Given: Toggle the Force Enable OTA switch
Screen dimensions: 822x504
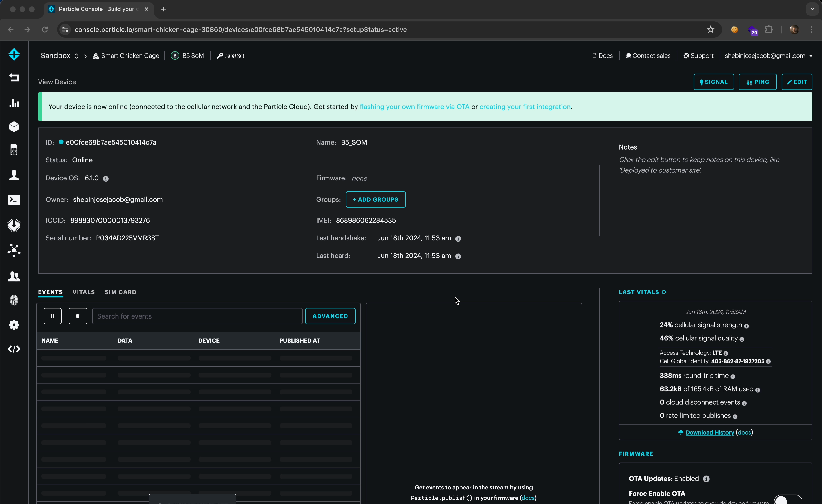Looking at the screenshot, I should click(x=788, y=499).
